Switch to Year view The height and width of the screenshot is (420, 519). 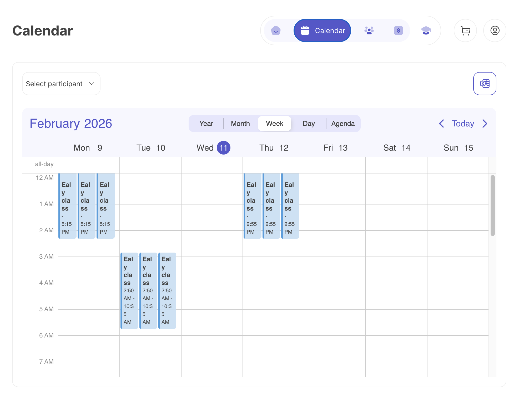click(x=206, y=124)
